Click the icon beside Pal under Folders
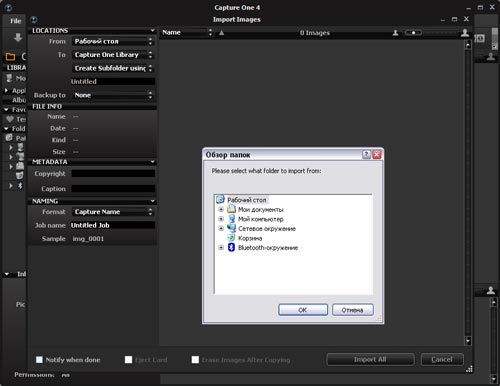Viewport: 500px width, 386px height. (9, 138)
